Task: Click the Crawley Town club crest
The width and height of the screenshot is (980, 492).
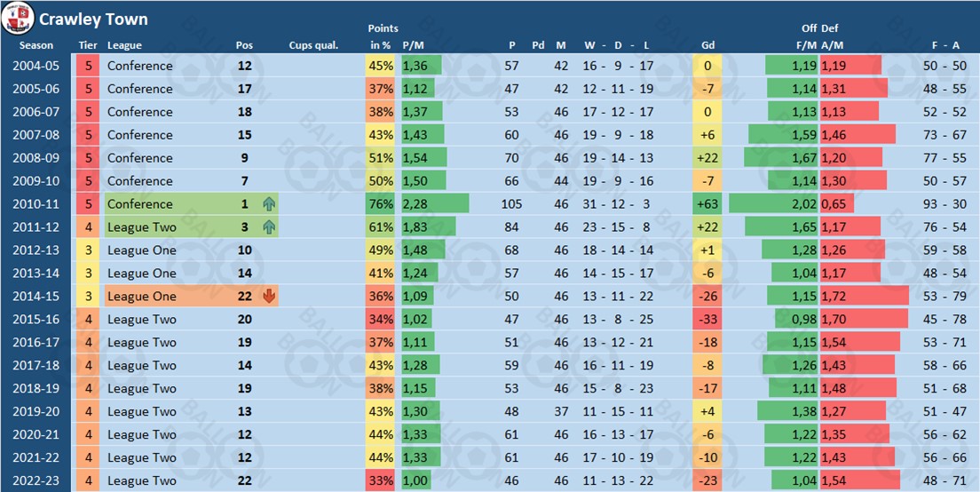Action: (19, 18)
